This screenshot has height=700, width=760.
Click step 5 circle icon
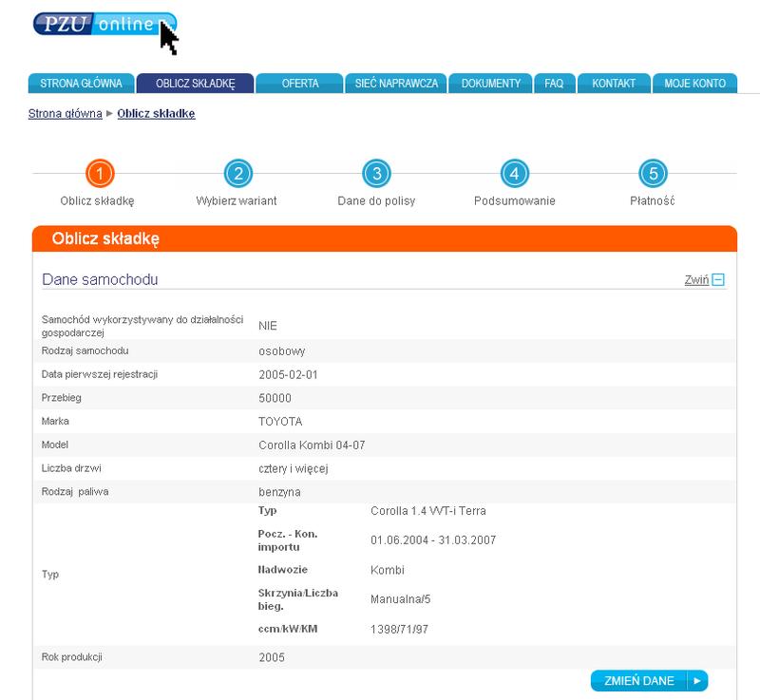point(652,174)
